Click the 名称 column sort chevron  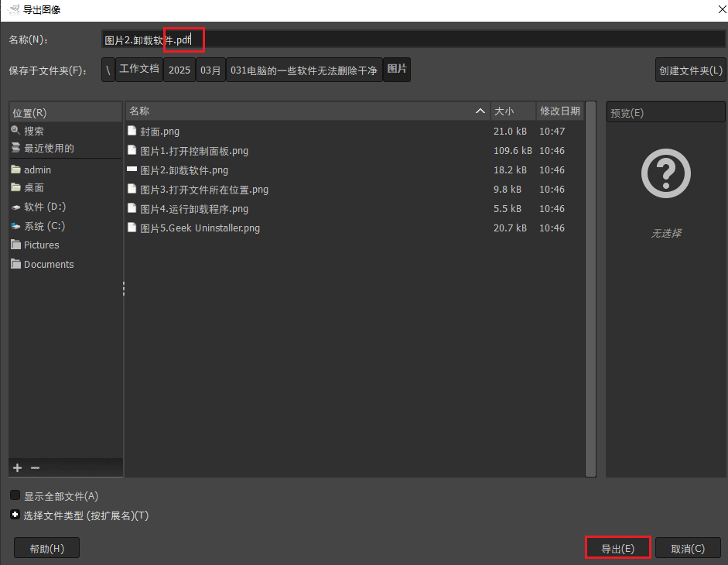pyautogui.click(x=480, y=111)
